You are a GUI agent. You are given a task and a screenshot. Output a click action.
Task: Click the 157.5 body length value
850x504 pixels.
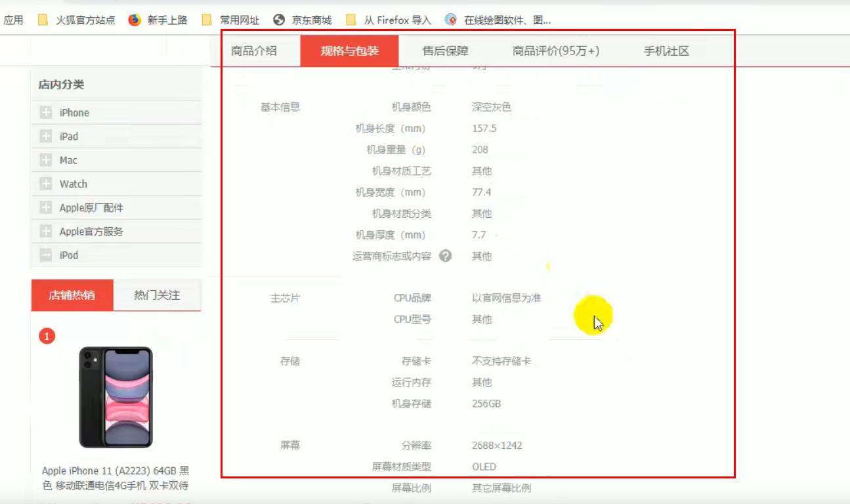(x=484, y=128)
